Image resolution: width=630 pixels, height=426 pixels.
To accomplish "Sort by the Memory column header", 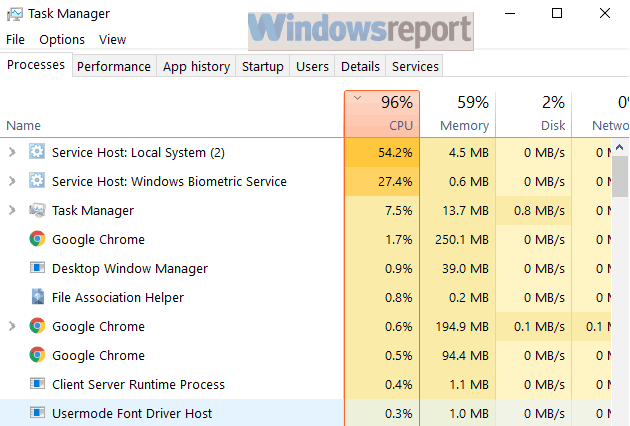I will [458, 114].
